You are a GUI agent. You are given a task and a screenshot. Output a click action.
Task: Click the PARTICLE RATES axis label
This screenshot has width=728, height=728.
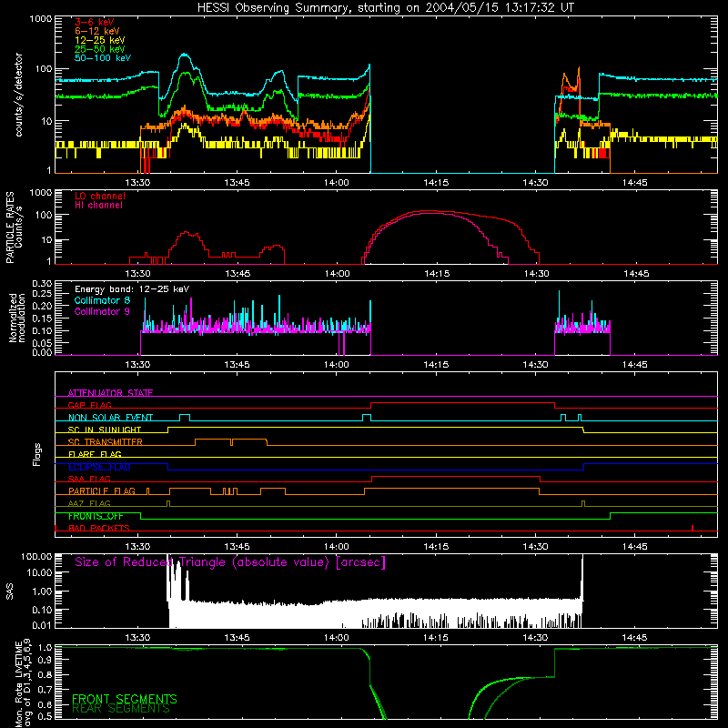pyautogui.click(x=10, y=227)
